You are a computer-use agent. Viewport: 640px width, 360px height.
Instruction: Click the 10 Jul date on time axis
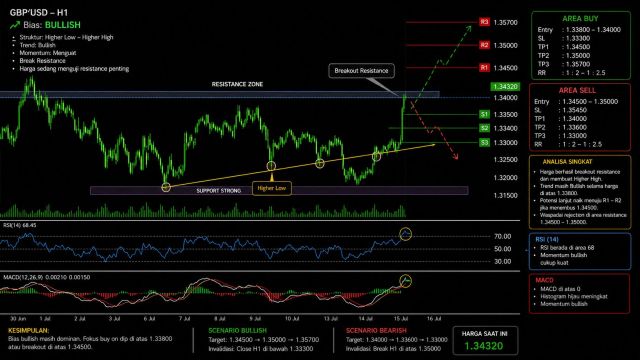click(292, 318)
